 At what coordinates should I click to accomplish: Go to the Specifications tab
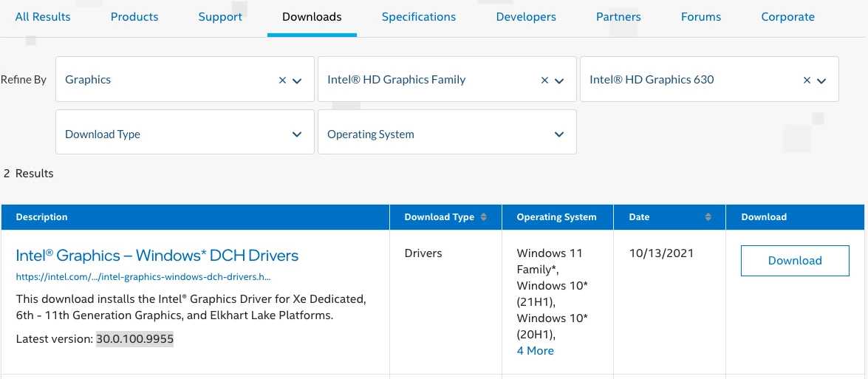(x=419, y=16)
